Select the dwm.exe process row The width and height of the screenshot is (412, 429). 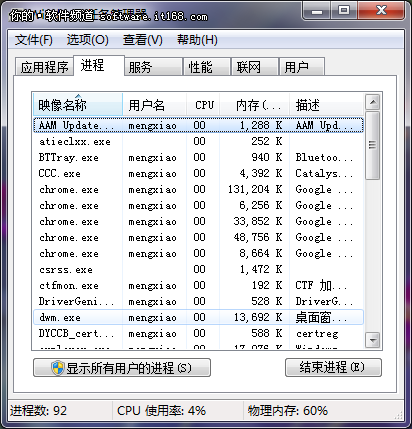point(198,317)
